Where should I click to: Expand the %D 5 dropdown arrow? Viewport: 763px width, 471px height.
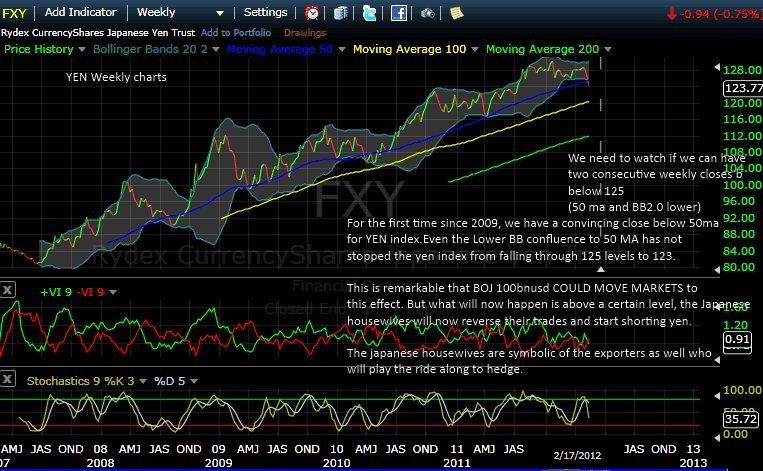(194, 381)
